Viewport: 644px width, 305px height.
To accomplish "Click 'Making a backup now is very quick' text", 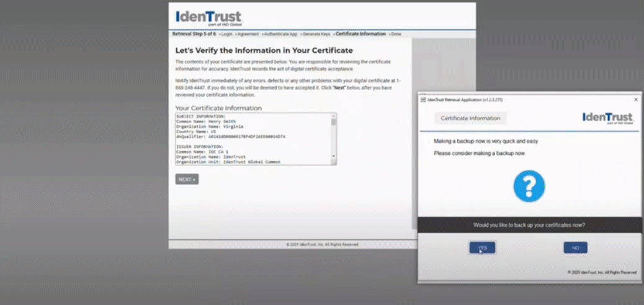I will tap(486, 141).
